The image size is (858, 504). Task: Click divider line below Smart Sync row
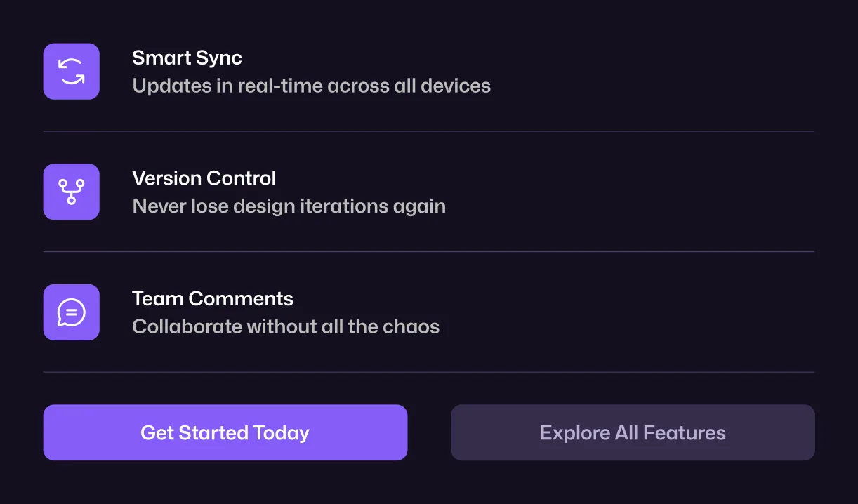429,131
